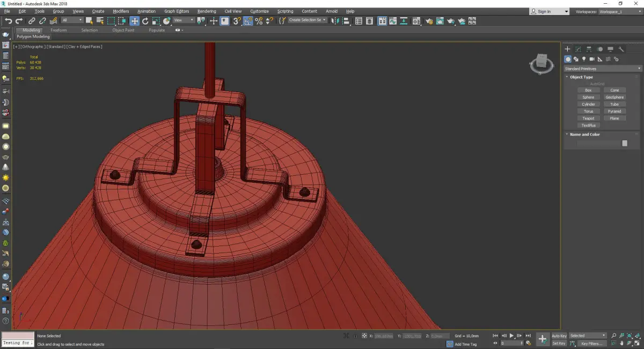Collapse the Object Type rollout

pos(581,77)
